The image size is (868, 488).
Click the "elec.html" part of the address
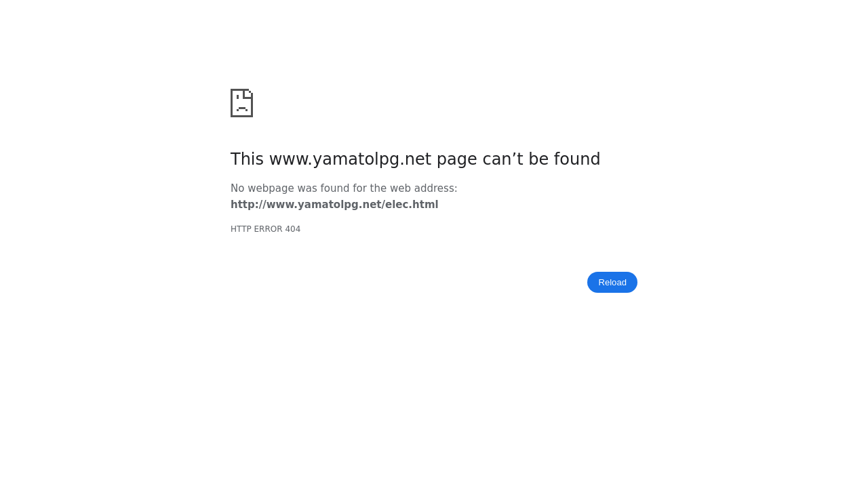pos(412,205)
